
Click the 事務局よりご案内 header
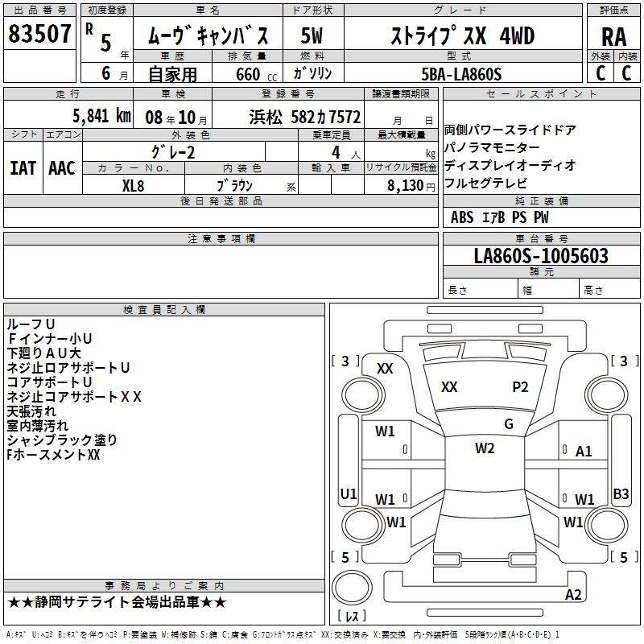tap(164, 586)
